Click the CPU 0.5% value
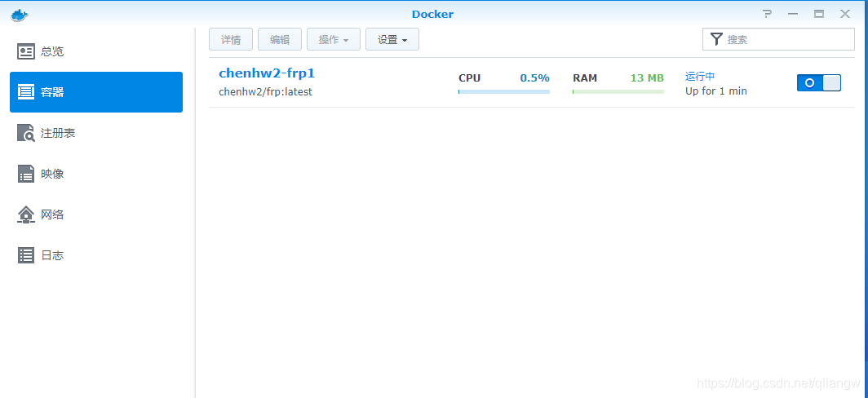The image size is (868, 398). [x=535, y=78]
